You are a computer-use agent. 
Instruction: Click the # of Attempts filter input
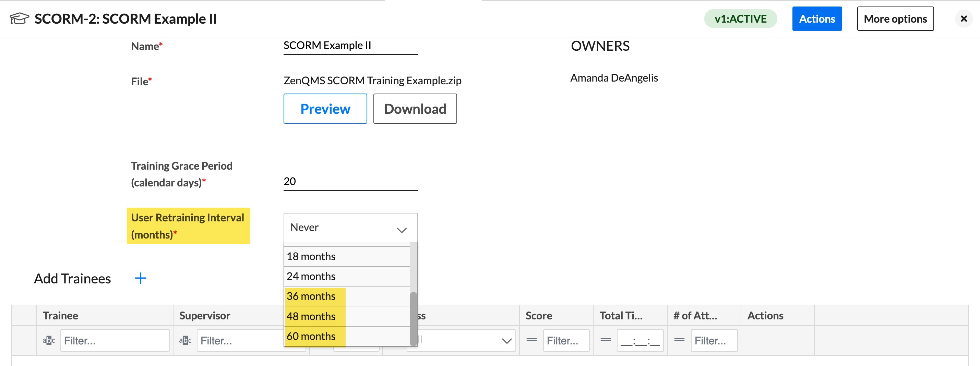(x=714, y=341)
